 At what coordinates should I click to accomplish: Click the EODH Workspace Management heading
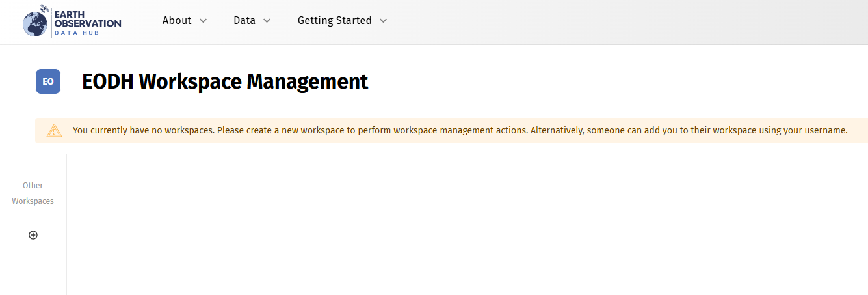[225, 81]
